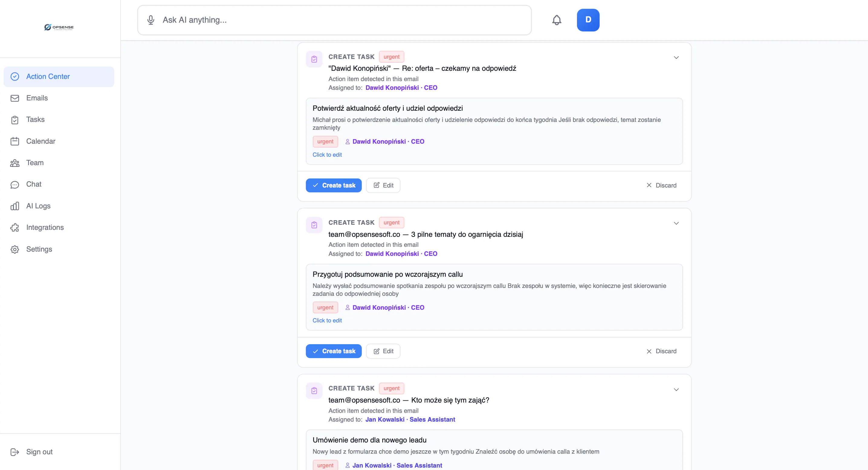The height and width of the screenshot is (470, 868).
Task: Click the Team people icon
Action: 15,163
